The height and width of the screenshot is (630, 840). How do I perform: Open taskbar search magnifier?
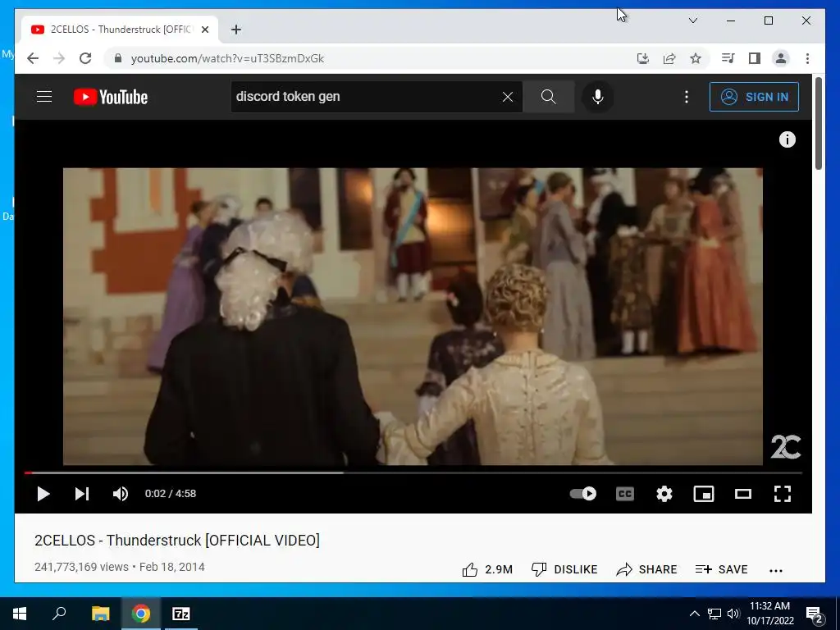(59, 614)
